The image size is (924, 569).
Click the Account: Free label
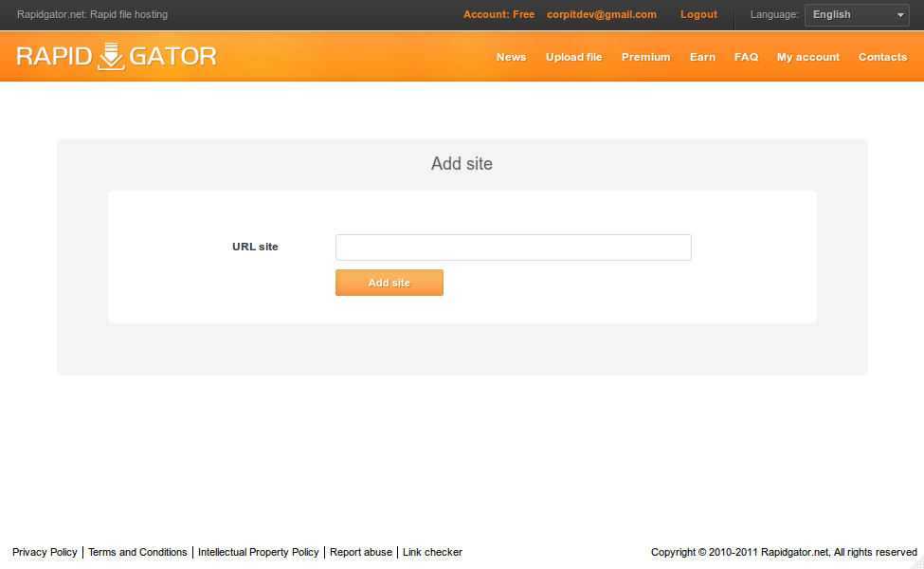click(498, 15)
